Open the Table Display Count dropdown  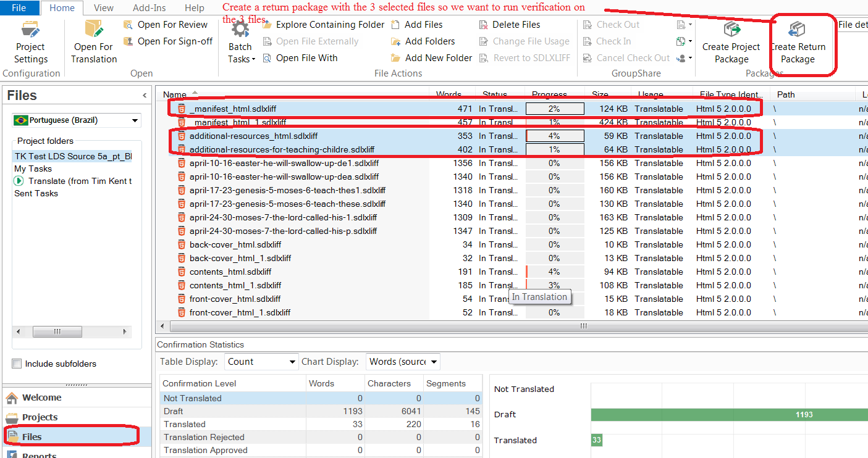click(261, 361)
